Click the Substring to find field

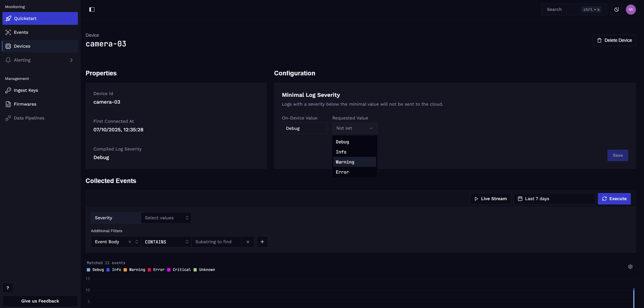(217, 242)
